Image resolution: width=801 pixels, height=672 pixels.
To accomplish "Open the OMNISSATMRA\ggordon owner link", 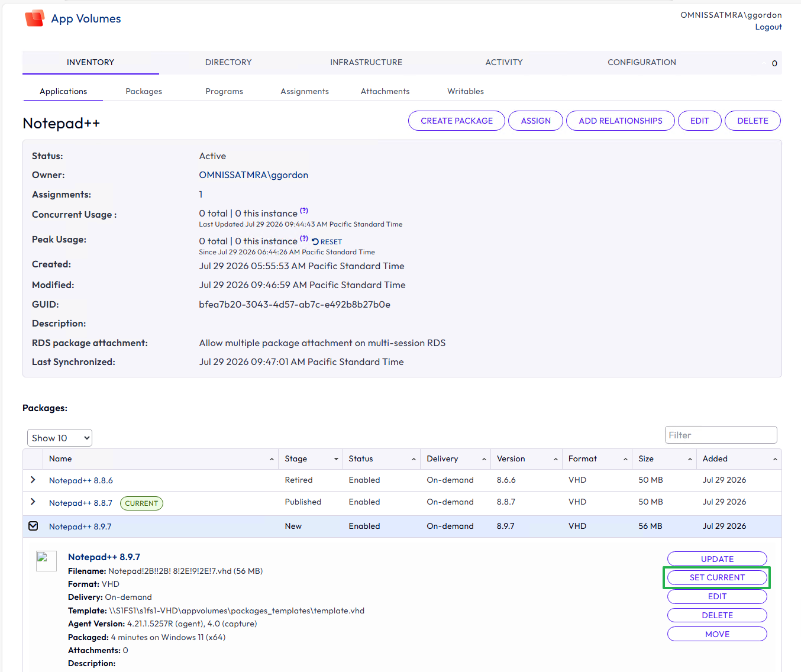I will click(254, 175).
